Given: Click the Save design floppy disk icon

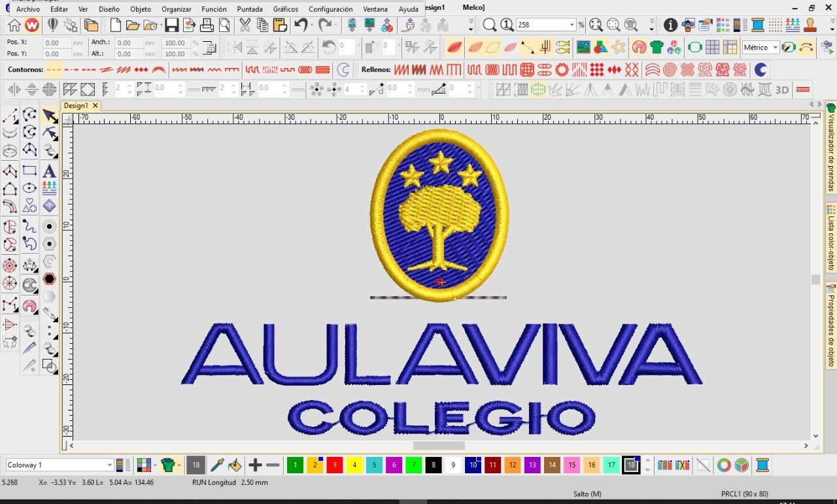Looking at the screenshot, I should pyautogui.click(x=171, y=25).
